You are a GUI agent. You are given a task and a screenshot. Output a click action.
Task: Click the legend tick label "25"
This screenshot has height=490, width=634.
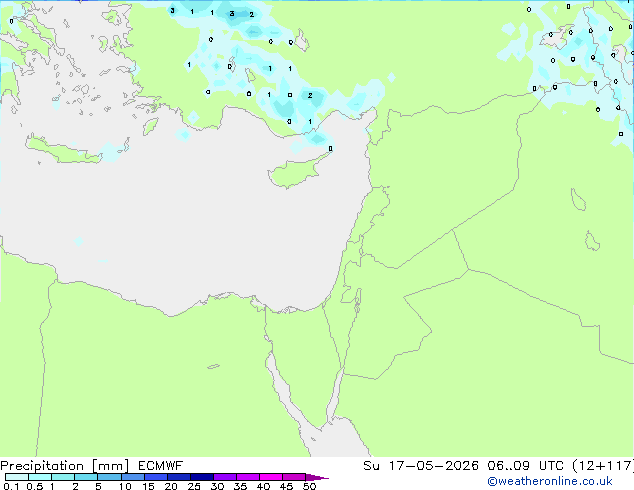pyautogui.click(x=194, y=486)
